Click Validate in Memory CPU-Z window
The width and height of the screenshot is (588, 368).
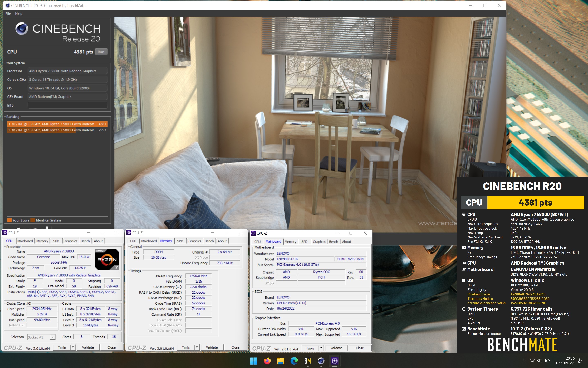(x=212, y=347)
